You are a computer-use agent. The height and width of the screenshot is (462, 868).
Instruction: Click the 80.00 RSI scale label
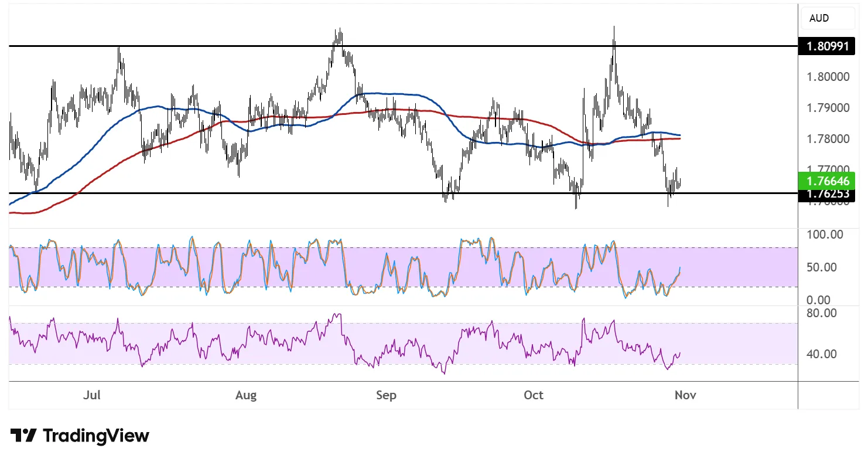pyautogui.click(x=826, y=313)
